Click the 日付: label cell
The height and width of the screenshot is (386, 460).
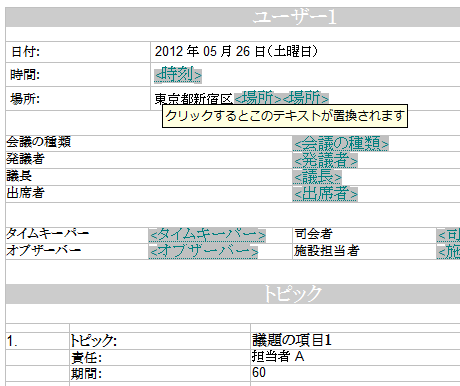click(78, 52)
